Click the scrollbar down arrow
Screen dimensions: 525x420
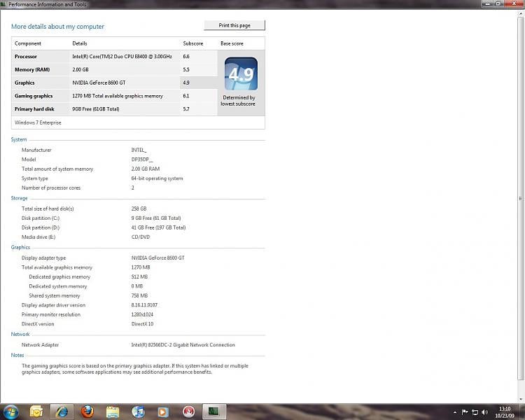(x=520, y=399)
